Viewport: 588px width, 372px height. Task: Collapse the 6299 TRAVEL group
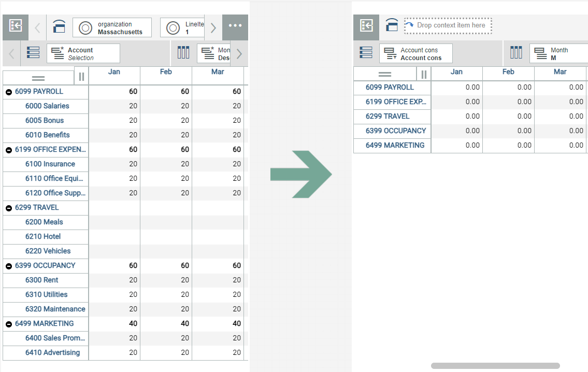pos(9,208)
